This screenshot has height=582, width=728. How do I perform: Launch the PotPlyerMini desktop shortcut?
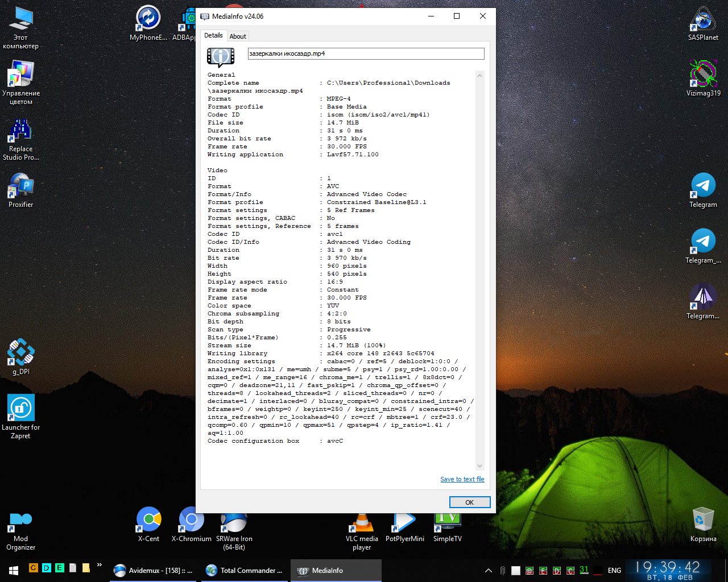point(405,527)
